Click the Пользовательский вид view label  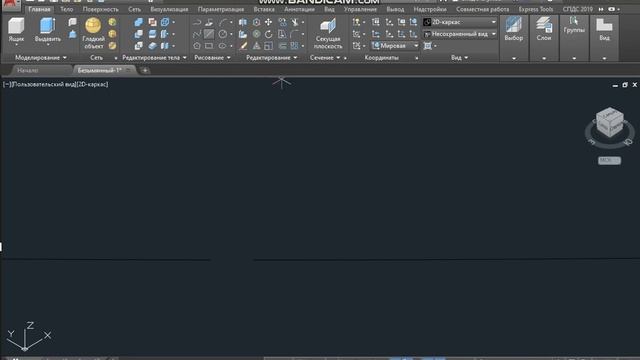[44, 84]
